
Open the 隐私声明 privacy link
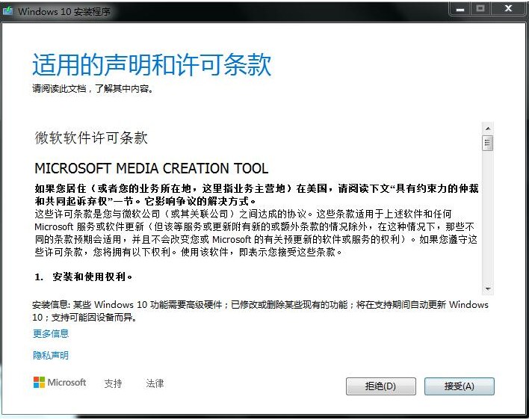pos(51,355)
